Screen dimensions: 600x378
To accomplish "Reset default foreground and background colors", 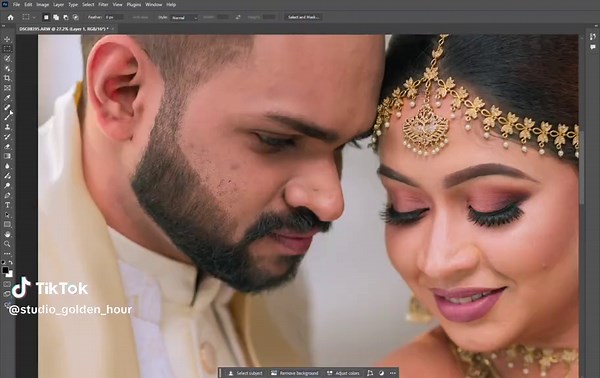I will [4, 262].
